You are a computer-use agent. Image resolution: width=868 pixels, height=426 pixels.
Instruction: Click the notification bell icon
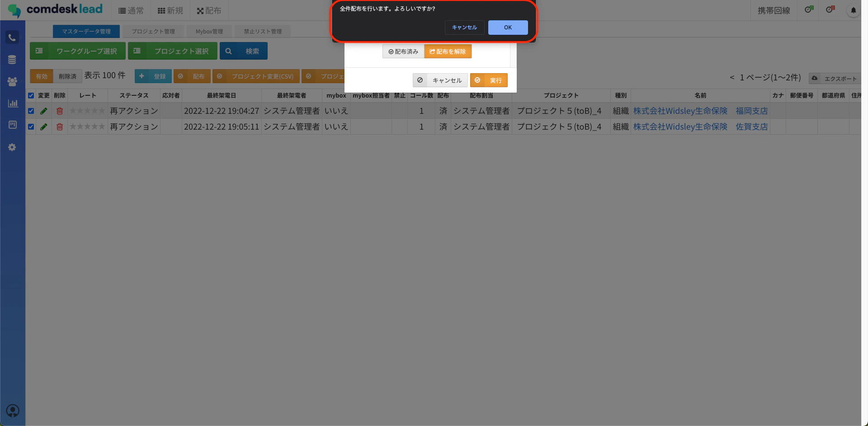click(853, 10)
